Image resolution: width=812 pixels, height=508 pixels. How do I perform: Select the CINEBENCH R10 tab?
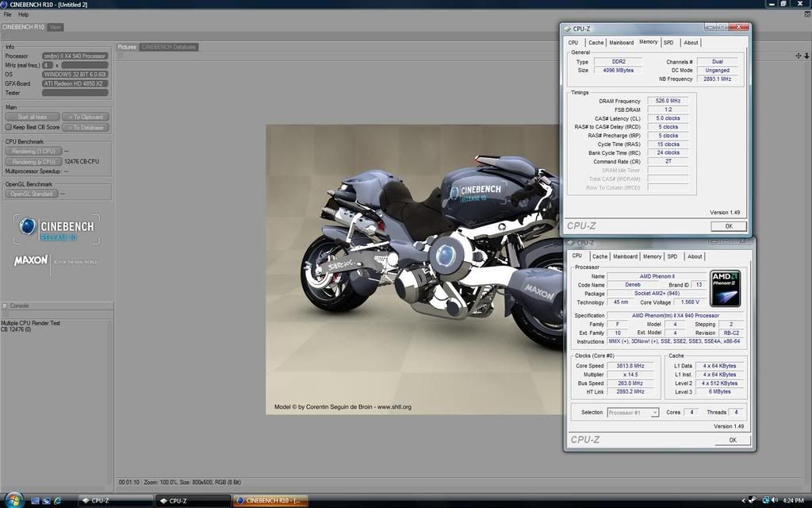pyautogui.click(x=23, y=27)
